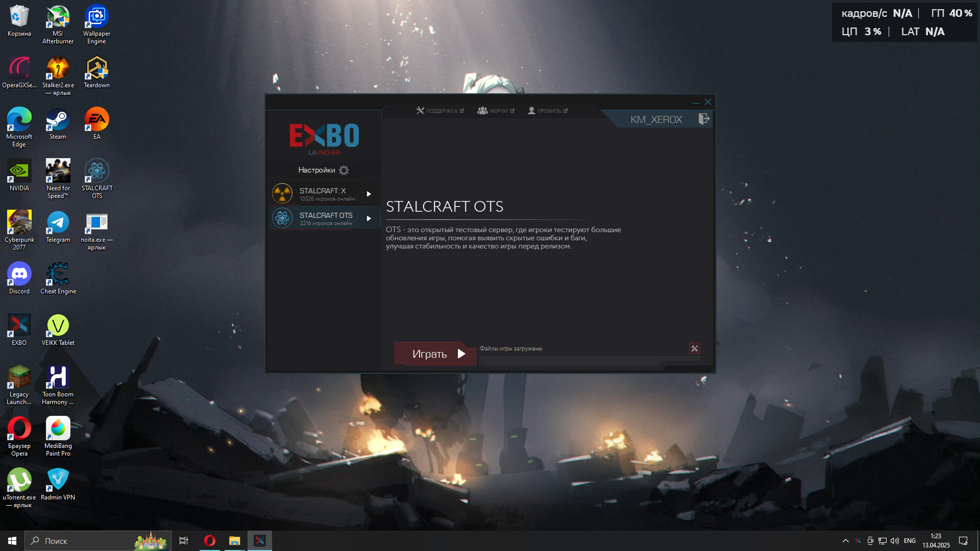Select the NVIDIA desktop icon
This screenshot has height=551, width=980.
(19, 176)
